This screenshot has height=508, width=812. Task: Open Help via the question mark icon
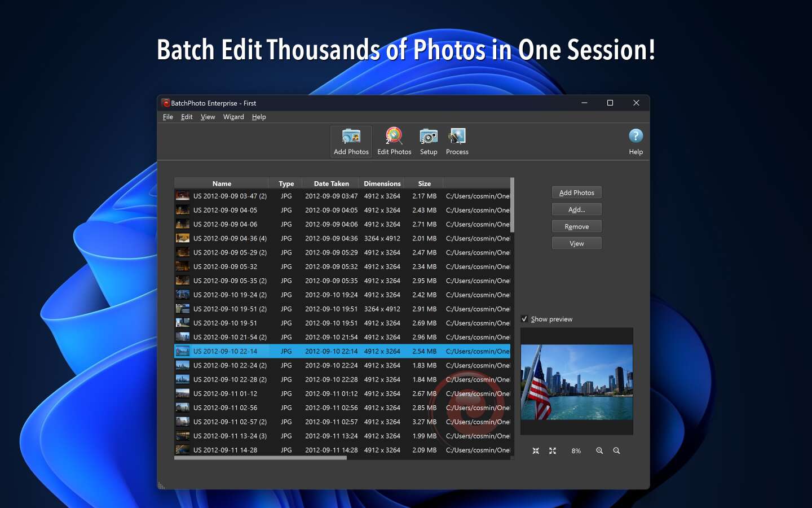click(636, 141)
